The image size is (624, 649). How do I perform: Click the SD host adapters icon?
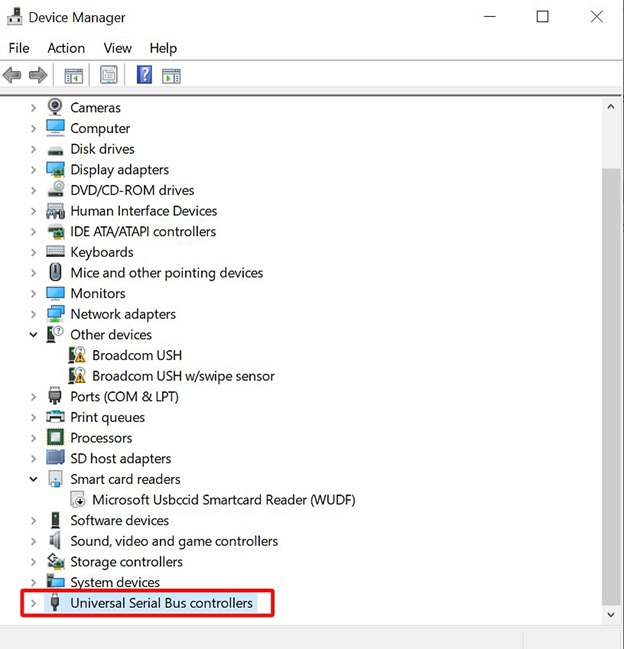[55, 457]
